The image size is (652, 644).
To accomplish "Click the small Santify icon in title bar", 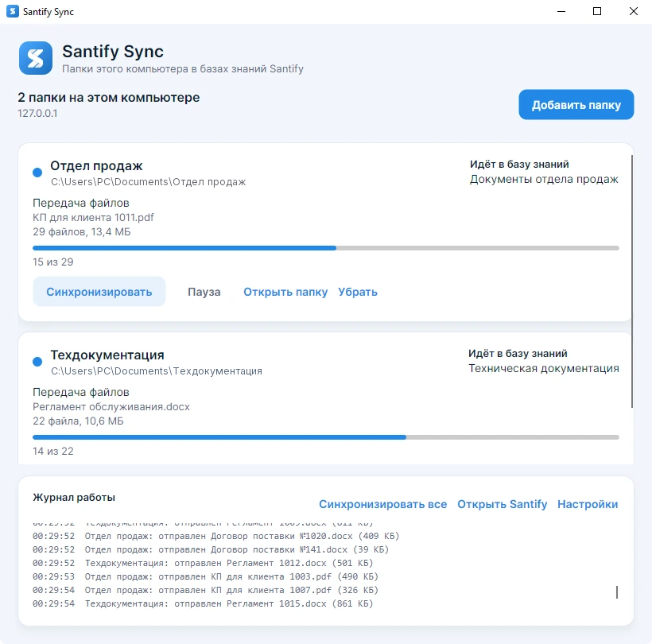I will click(x=13, y=11).
